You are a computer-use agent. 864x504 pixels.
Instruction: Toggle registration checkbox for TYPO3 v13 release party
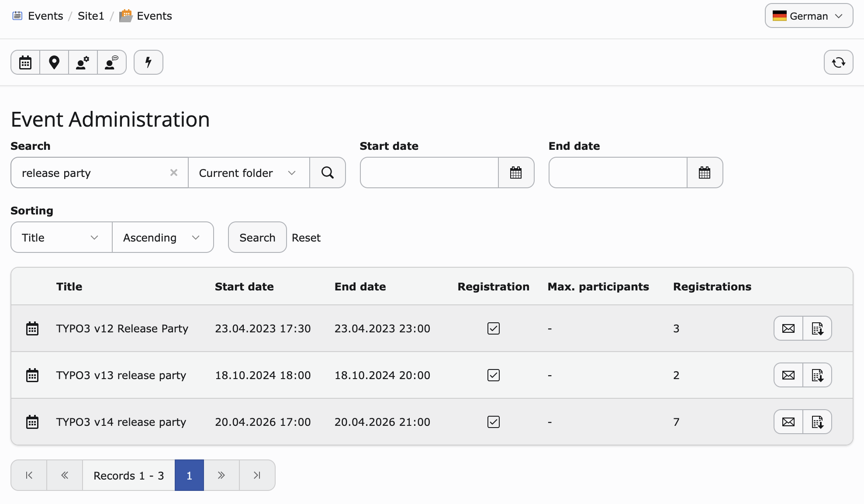[x=494, y=375]
